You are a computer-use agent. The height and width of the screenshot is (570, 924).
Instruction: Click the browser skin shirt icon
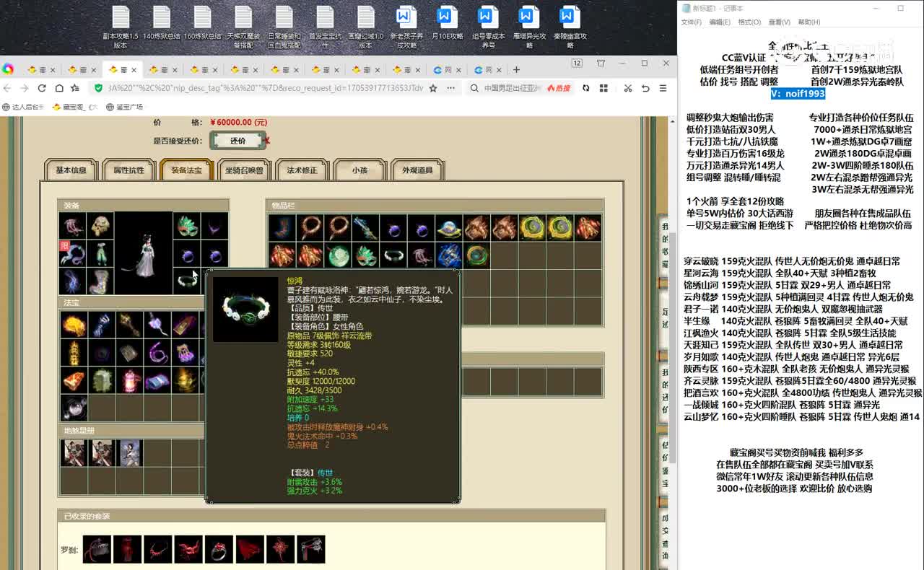coord(601,63)
